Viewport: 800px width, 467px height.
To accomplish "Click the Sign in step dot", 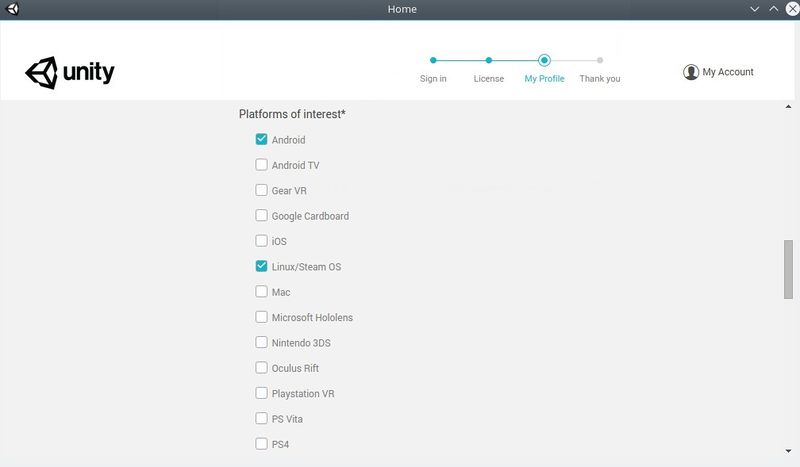I will [433, 60].
